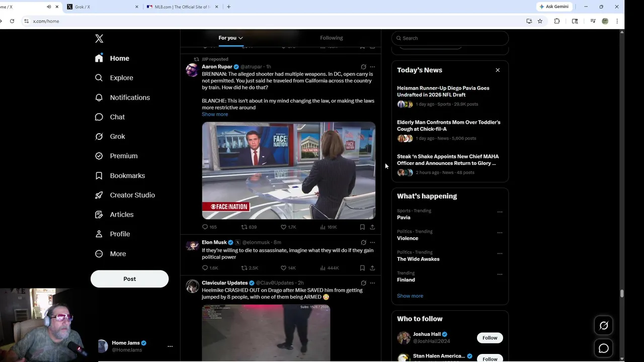644x362 pixels.
Task: Play the Face the Nation video
Action: pos(289,170)
